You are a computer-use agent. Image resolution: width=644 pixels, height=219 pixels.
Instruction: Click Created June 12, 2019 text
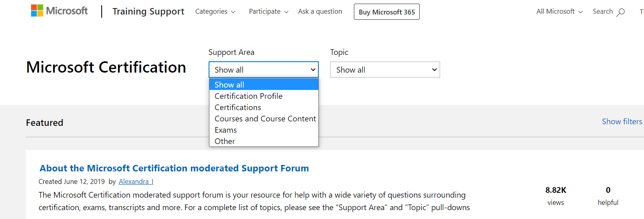(x=71, y=181)
